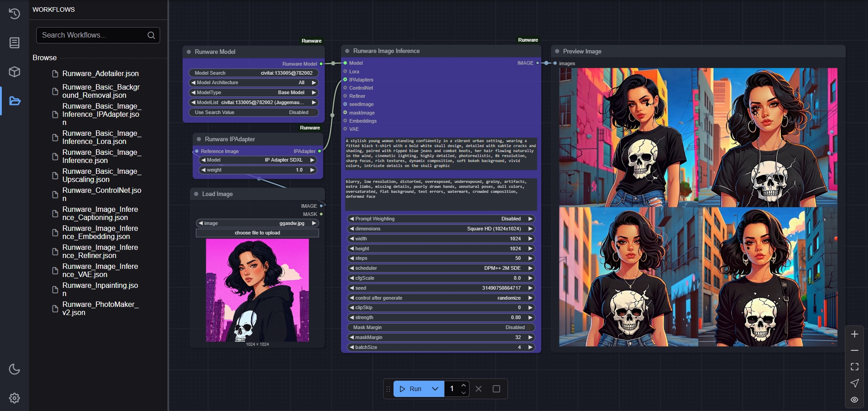Adjust the strength value slider
The image size is (868, 411).
441,317
